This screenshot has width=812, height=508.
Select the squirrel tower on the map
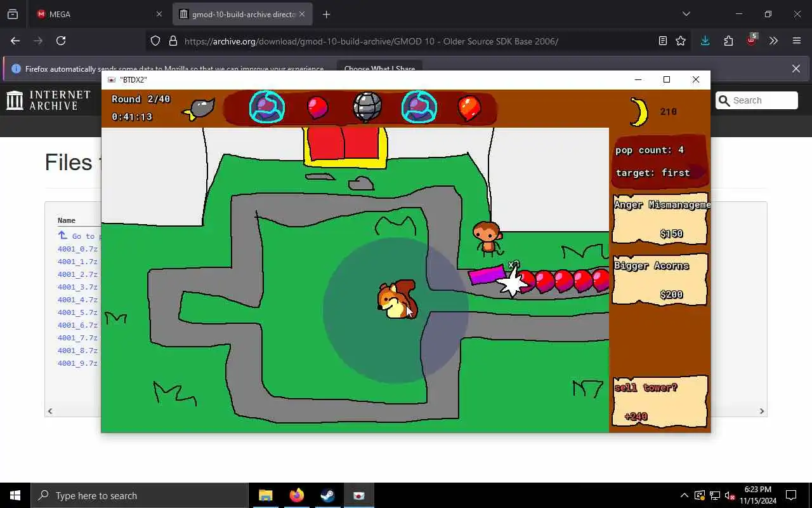[x=397, y=300]
